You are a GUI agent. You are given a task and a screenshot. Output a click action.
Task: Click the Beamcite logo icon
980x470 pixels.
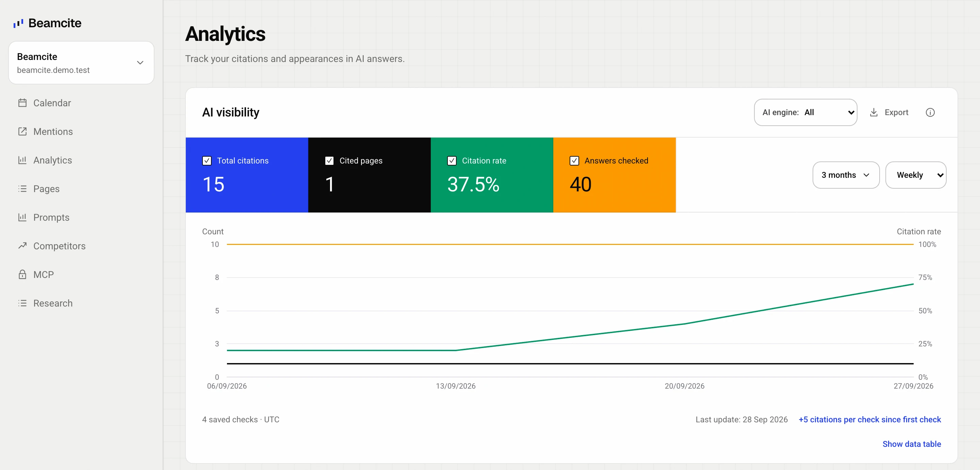pos(18,23)
